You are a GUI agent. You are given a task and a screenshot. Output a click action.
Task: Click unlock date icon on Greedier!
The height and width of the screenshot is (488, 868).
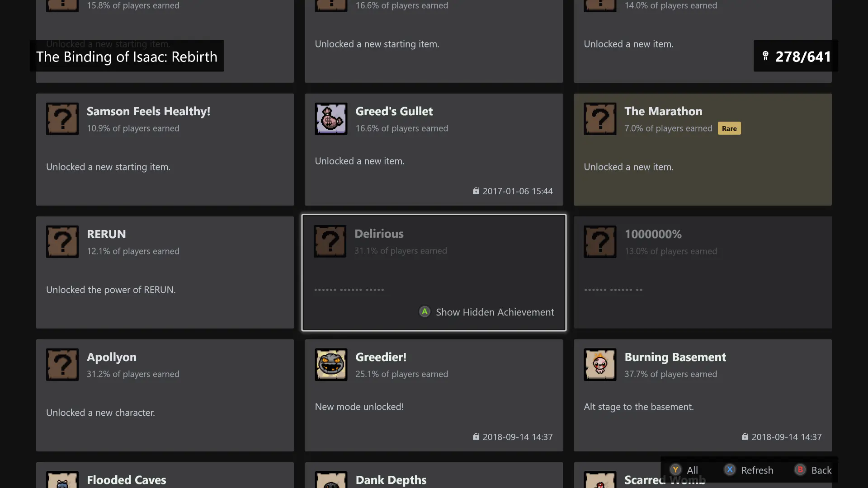point(476,437)
